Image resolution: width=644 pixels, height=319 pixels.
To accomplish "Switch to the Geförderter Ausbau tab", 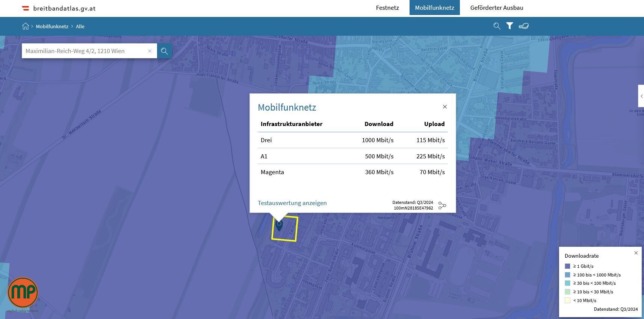I will tap(497, 8).
